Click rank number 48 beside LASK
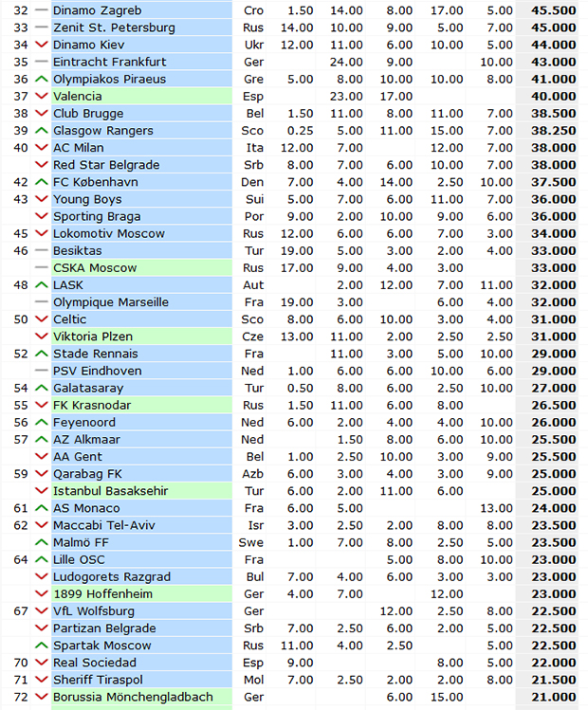Screen dimensions: 588x710 [21, 284]
